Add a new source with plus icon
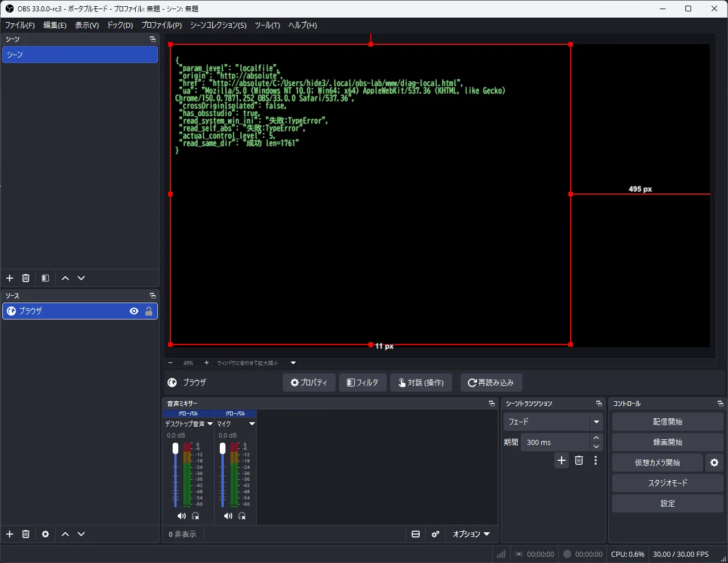Viewport: 728px width, 563px height. [x=10, y=534]
